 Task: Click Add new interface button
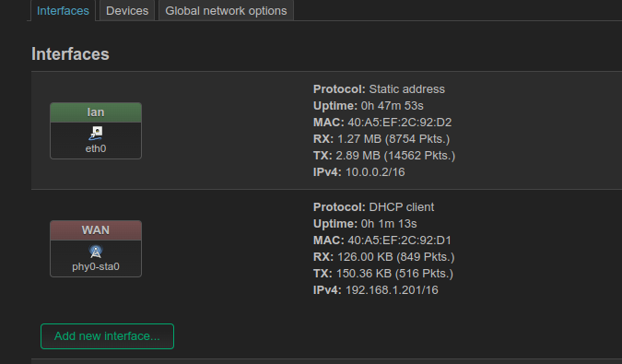point(107,336)
